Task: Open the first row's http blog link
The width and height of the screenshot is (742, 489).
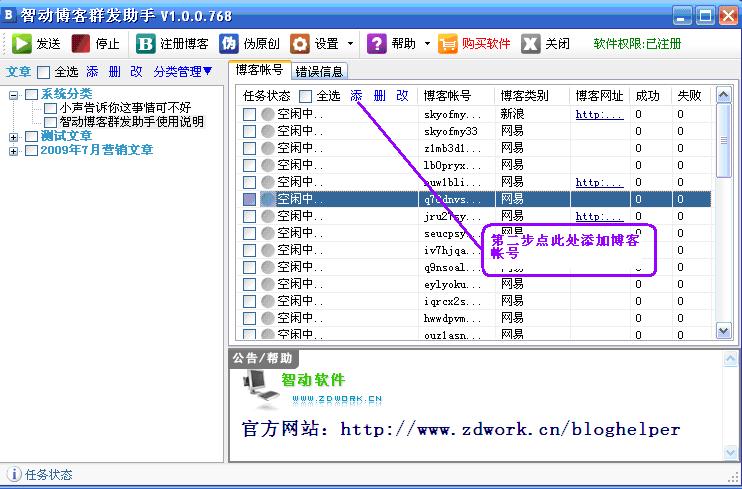Action: coord(600,114)
